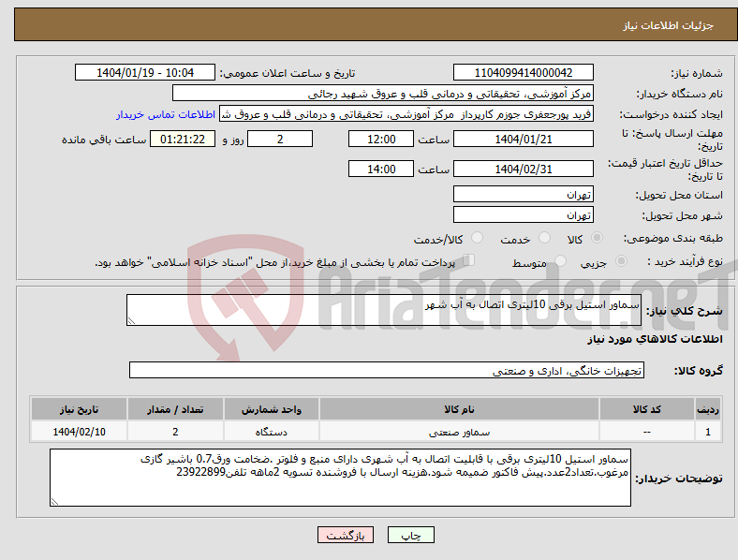Click the need date cell 1404/02/10

(x=79, y=432)
